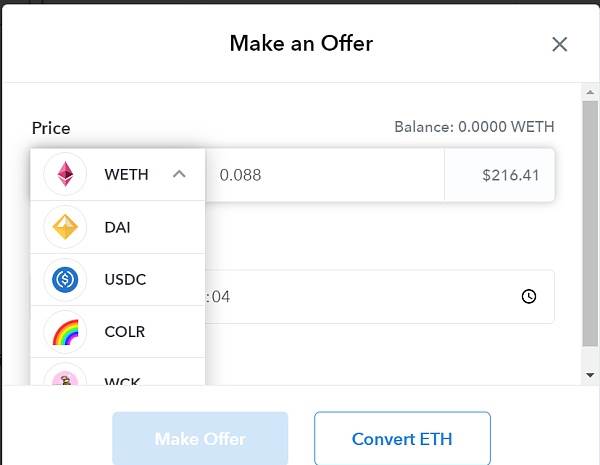Choose USDC as the offer currency
The height and width of the screenshot is (465, 600).
pos(118,279)
